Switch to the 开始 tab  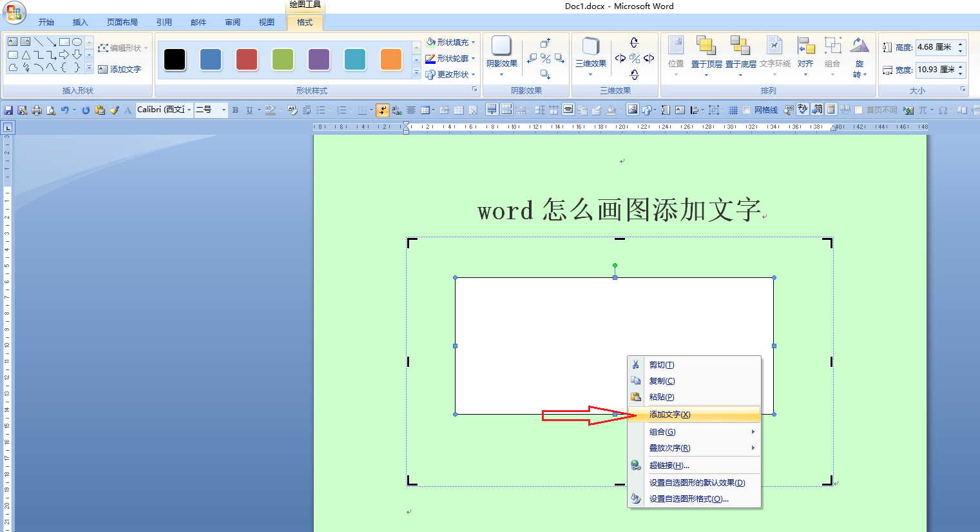46,23
